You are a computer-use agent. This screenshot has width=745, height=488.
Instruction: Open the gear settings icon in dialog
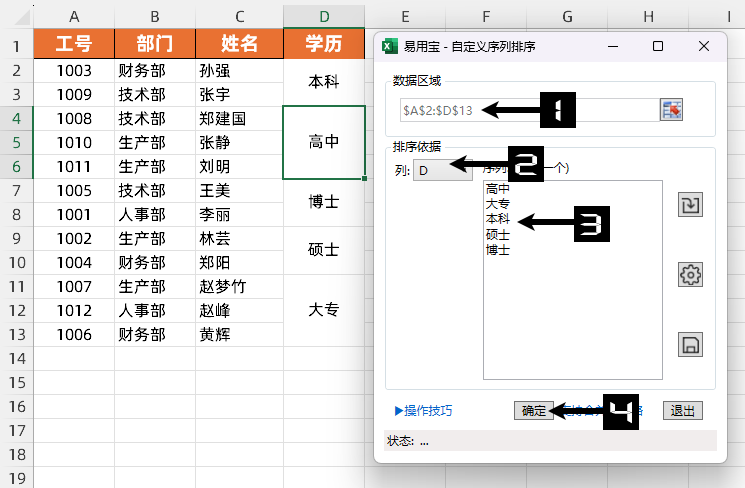[x=690, y=275]
